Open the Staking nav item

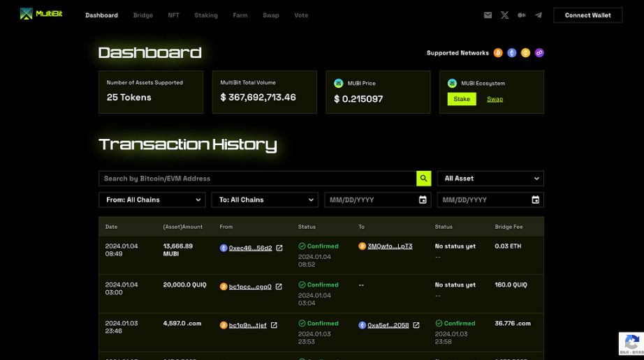coord(206,15)
